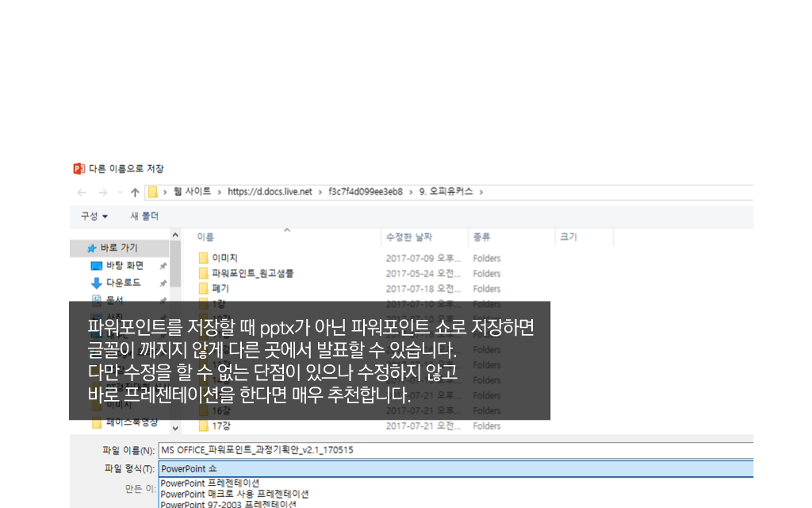Image resolution: width=812 pixels, height=508 pixels.
Task: Expand chevron after f3c7f4d099ee3eb8 breadcrumb
Action: click(411, 192)
